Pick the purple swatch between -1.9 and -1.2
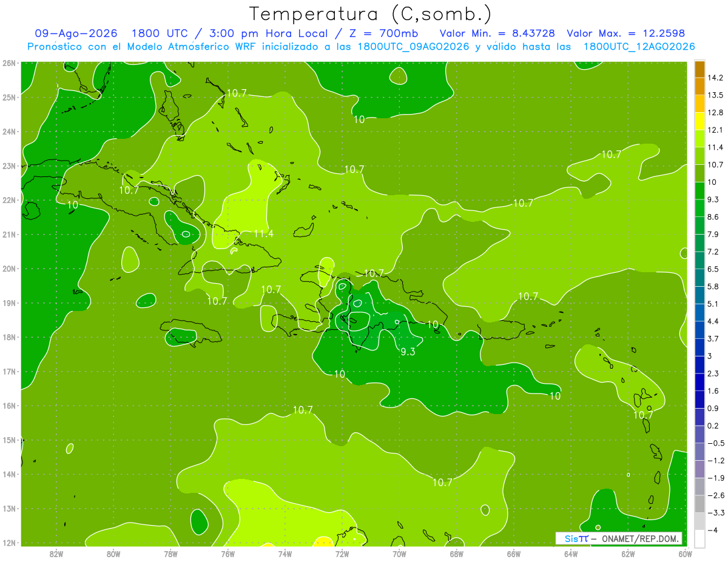728x562 pixels. tap(699, 469)
